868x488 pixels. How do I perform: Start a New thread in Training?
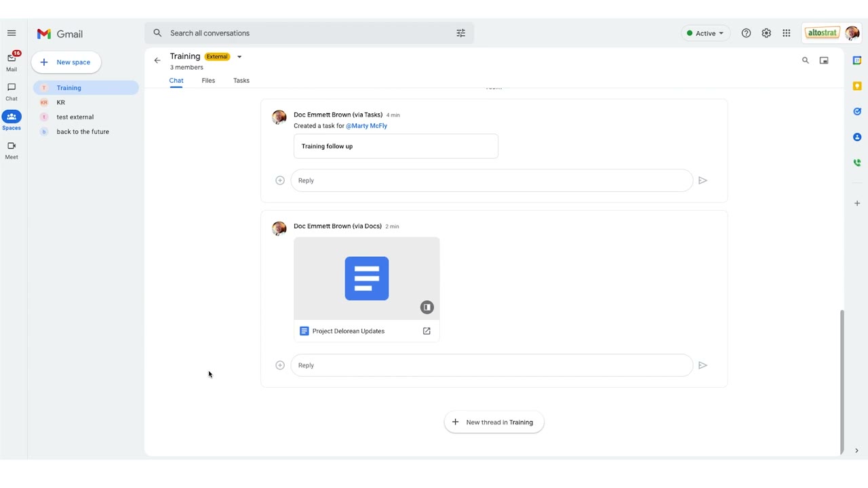click(x=494, y=422)
